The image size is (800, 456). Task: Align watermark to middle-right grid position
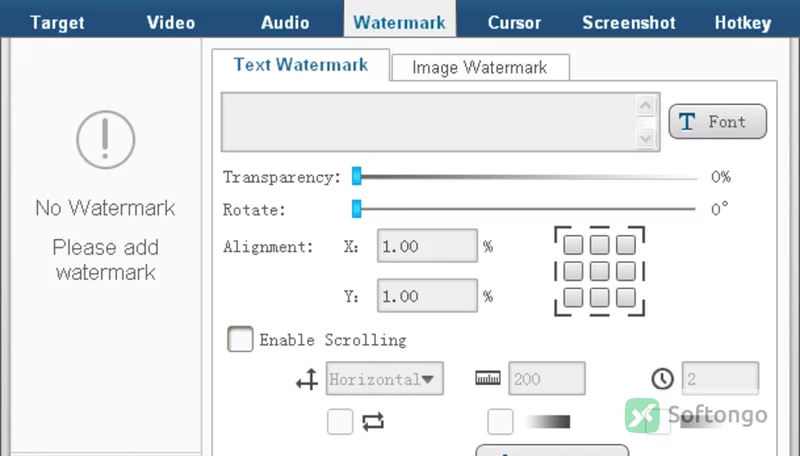[x=626, y=271]
